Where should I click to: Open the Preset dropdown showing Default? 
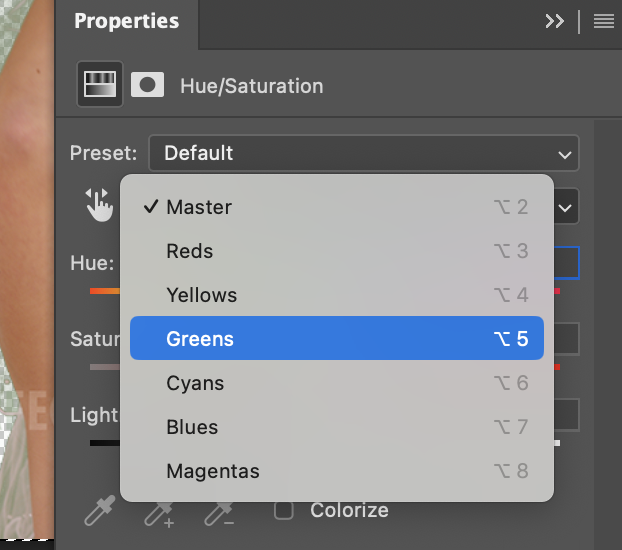coord(363,153)
